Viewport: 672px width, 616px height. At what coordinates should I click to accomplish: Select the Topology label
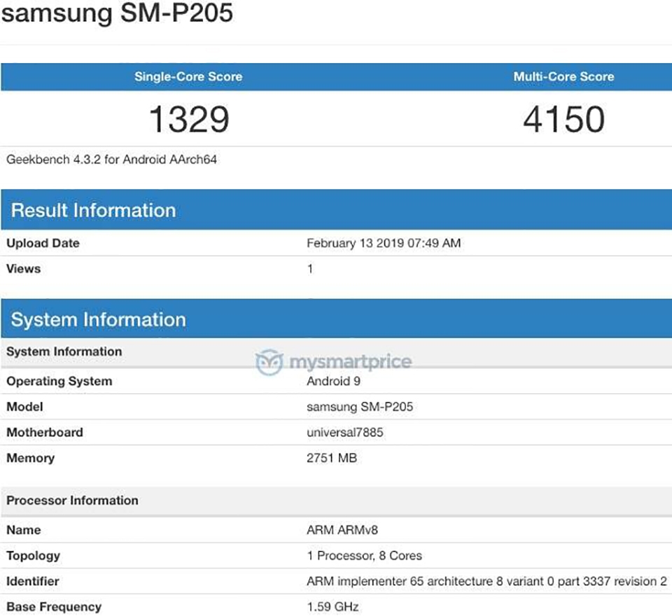tap(34, 556)
